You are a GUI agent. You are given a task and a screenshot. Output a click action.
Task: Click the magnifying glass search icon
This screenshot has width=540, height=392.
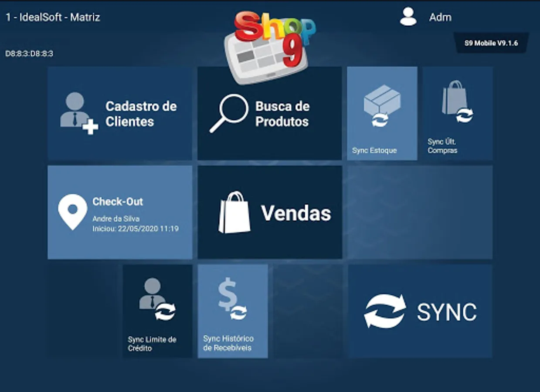click(229, 113)
